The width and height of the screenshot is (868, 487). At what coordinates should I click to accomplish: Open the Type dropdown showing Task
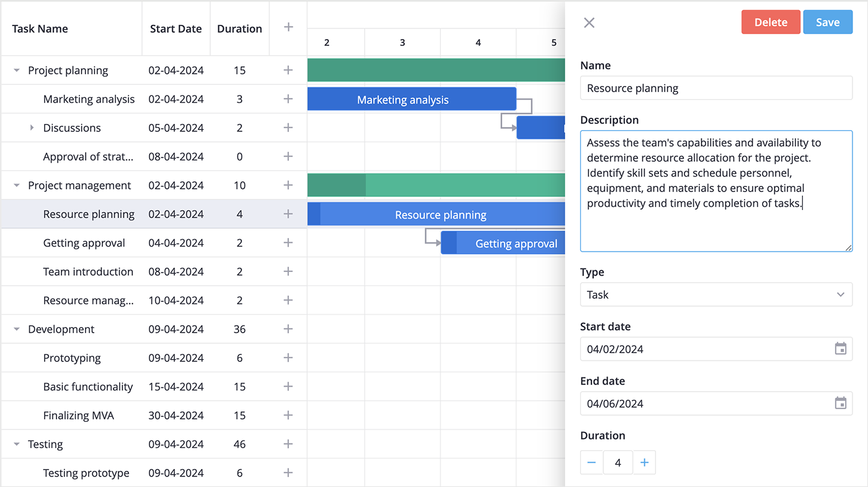716,294
